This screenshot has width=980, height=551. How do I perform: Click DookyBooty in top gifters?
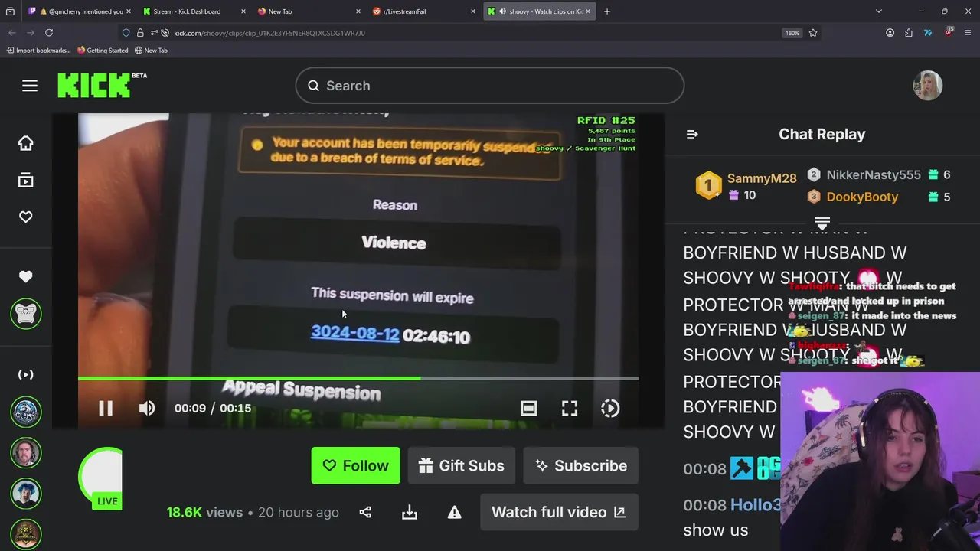coord(862,197)
